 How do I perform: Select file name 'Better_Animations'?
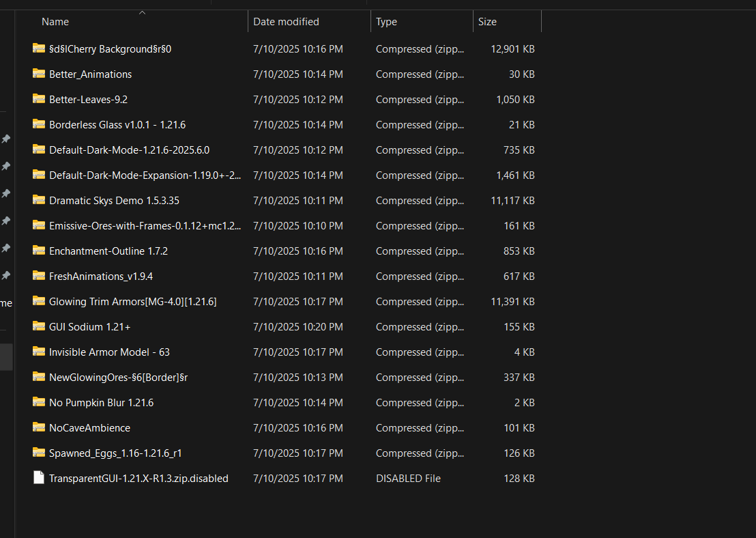pyautogui.click(x=90, y=74)
